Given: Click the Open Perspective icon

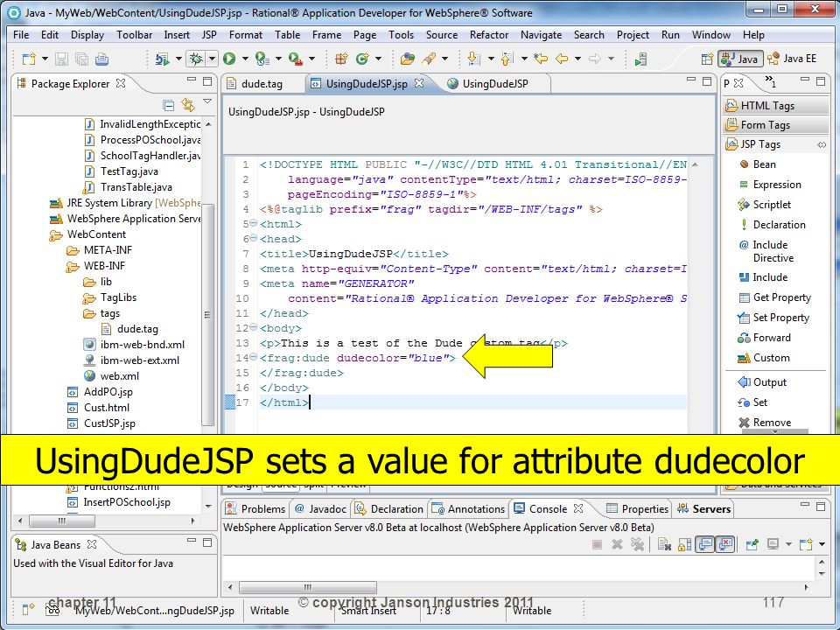Looking at the screenshot, I should (707, 59).
